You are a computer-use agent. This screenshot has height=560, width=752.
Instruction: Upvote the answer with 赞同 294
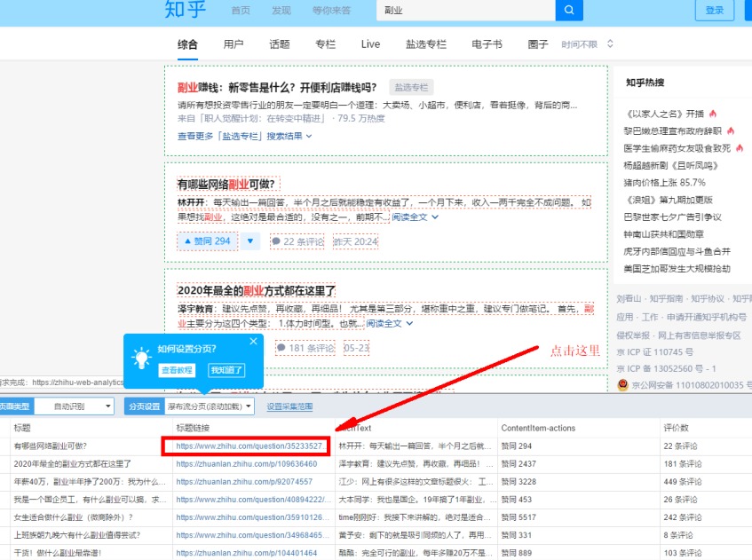(x=207, y=241)
